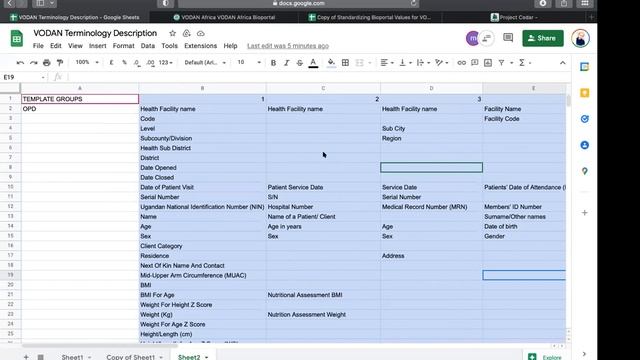Format as percent

124,63
